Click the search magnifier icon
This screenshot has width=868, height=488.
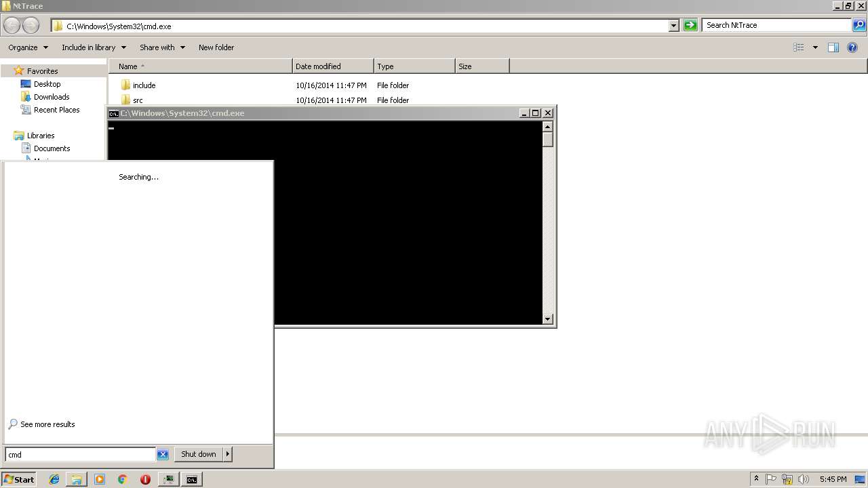point(859,25)
